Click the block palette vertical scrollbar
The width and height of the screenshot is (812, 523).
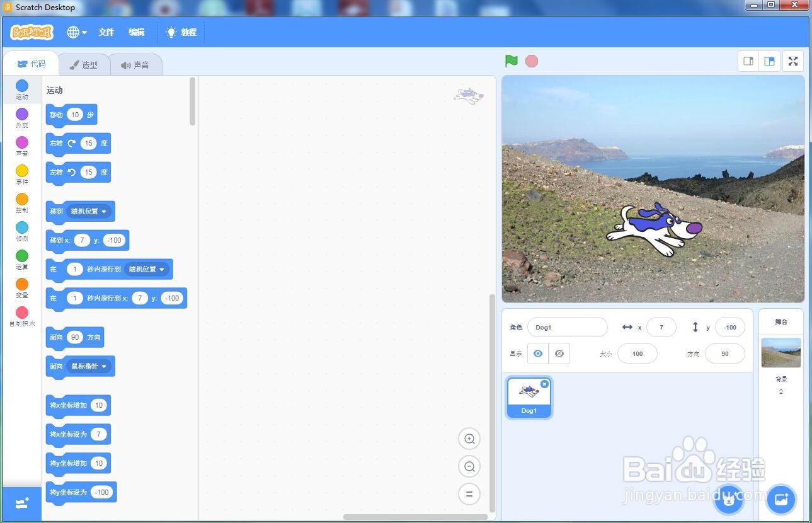click(x=192, y=101)
